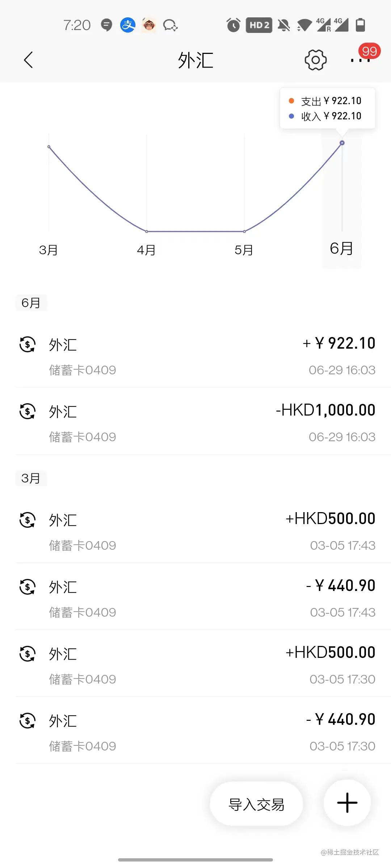The image size is (391, 868).
Task: Tap the 收入 blue legend dot
Action: (291, 116)
